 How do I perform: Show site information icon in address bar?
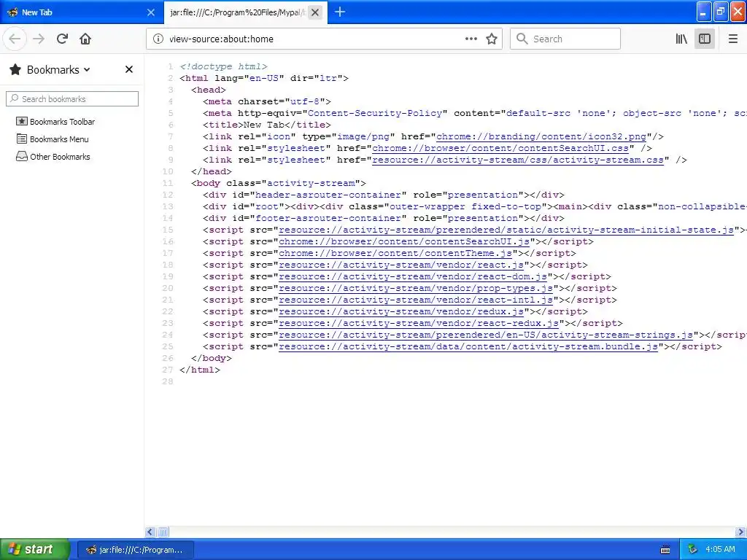(x=158, y=39)
